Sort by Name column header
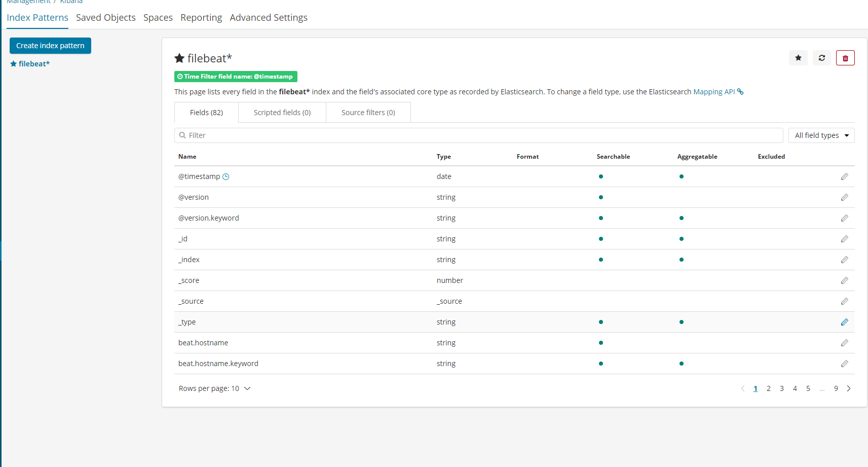 [187, 157]
